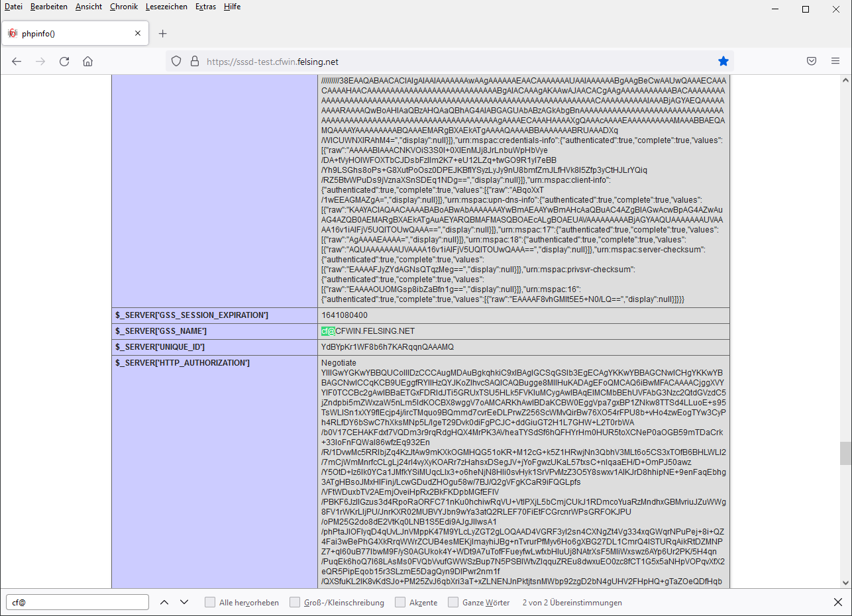Toggle 'Groß-/Kleinschreibung' matching
852x616 pixels.
[295, 602]
